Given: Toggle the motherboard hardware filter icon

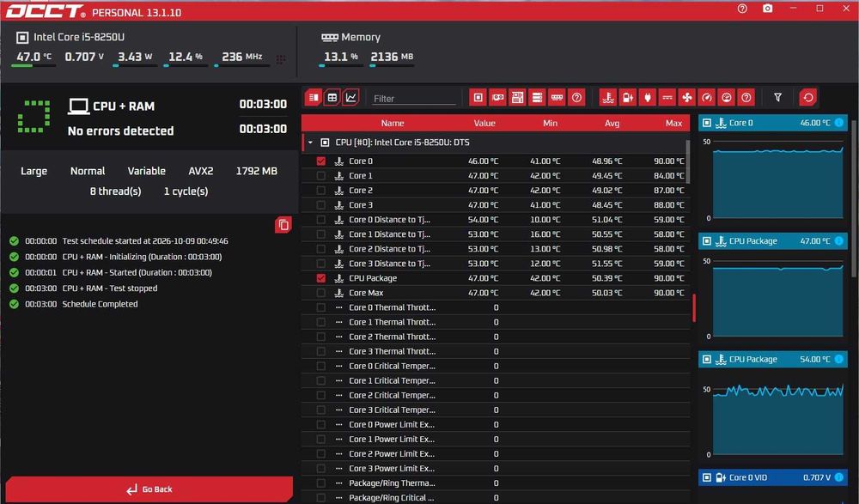Looking at the screenshot, I should coord(517,98).
